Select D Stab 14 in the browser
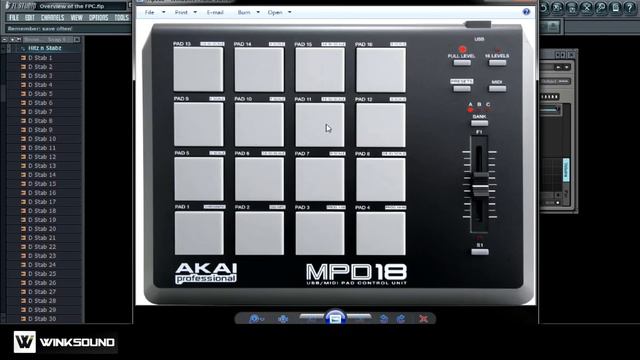The width and height of the screenshot is (640, 360). click(42, 175)
